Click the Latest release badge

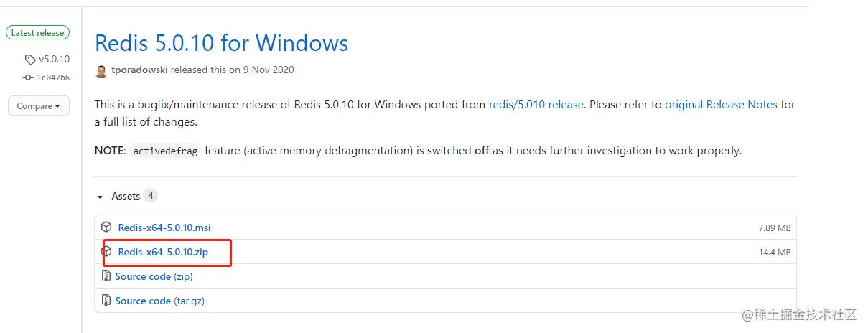(37, 33)
